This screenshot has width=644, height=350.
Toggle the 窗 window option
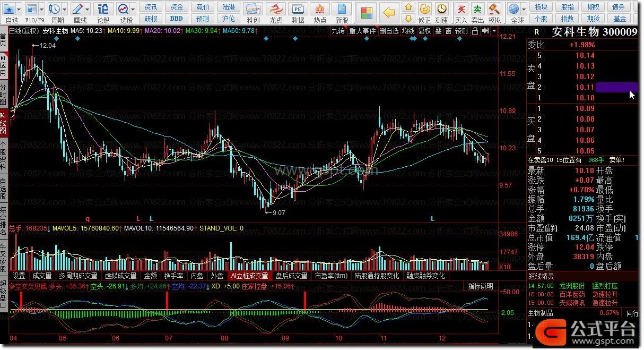[x=449, y=31]
